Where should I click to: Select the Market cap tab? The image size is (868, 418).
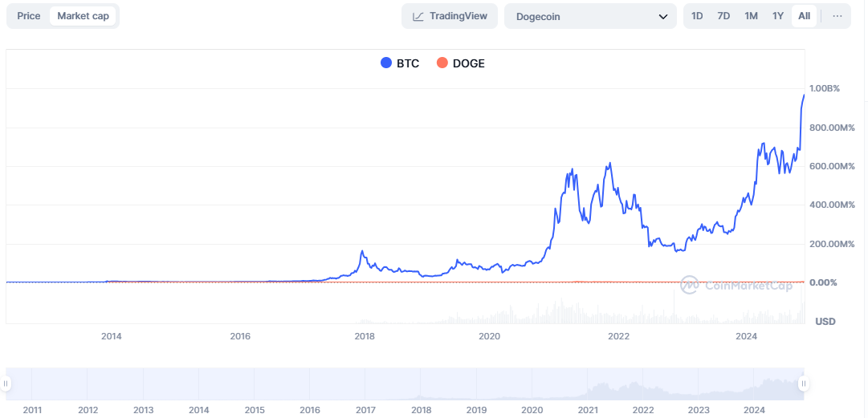click(83, 16)
